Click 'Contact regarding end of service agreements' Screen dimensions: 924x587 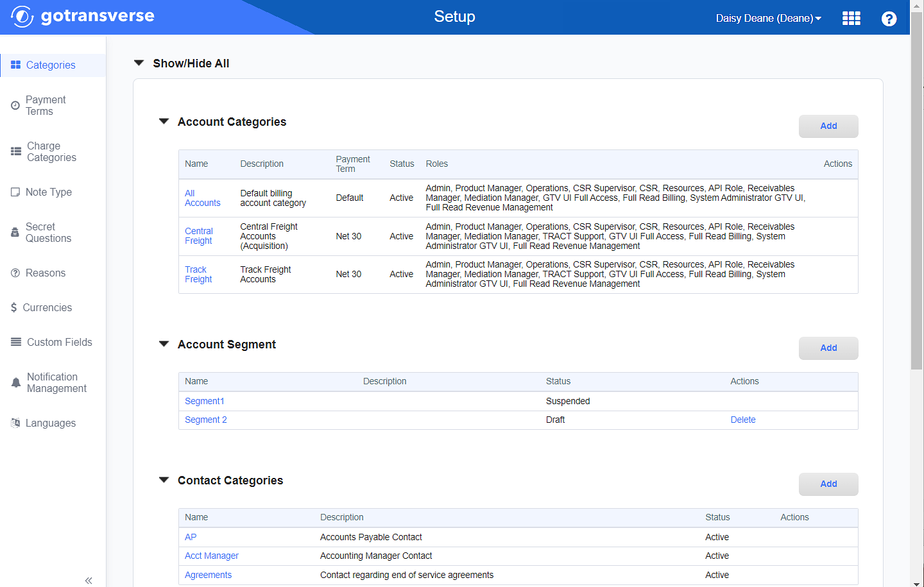(407, 575)
